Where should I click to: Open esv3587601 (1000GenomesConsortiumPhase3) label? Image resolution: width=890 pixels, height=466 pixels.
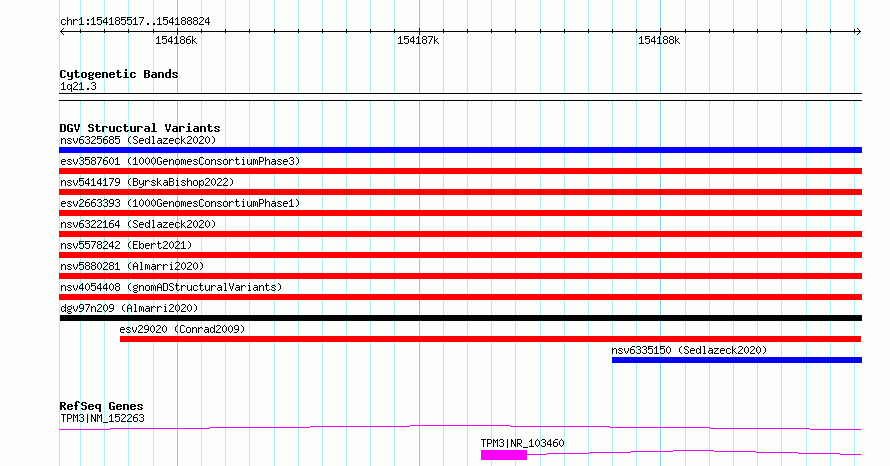(x=180, y=161)
